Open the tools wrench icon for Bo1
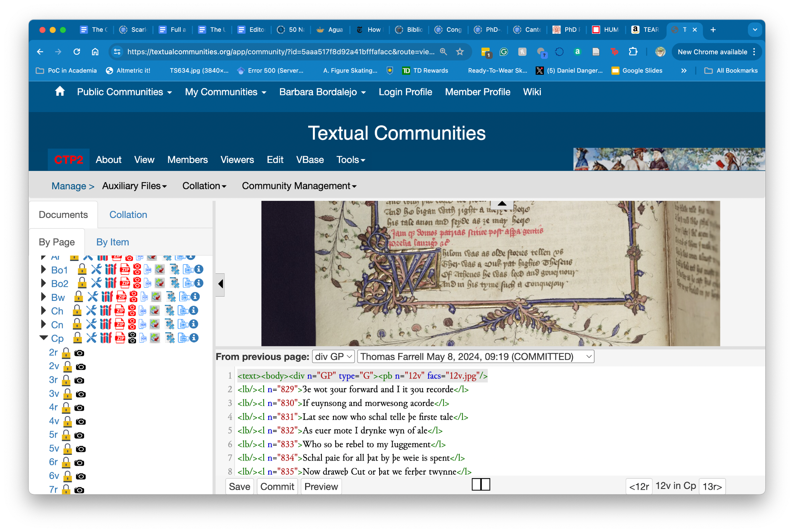 coord(96,269)
